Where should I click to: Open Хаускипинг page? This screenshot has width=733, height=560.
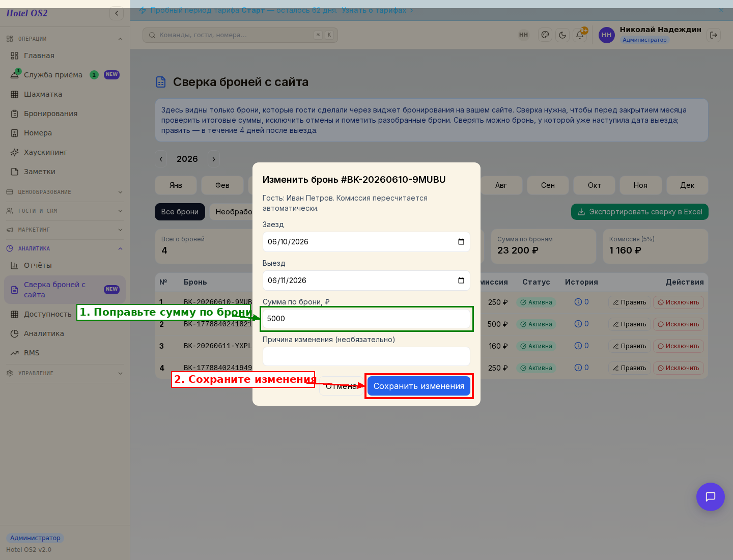pos(65,152)
